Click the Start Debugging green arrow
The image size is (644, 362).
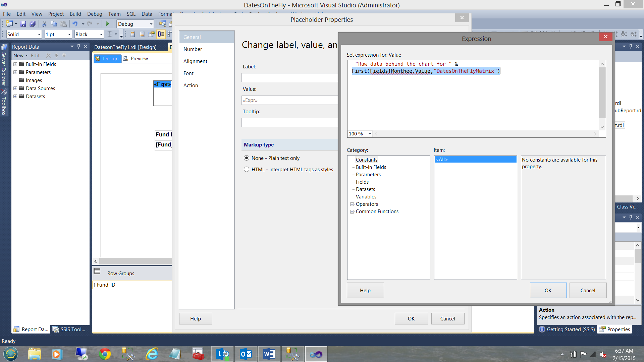pos(108,24)
